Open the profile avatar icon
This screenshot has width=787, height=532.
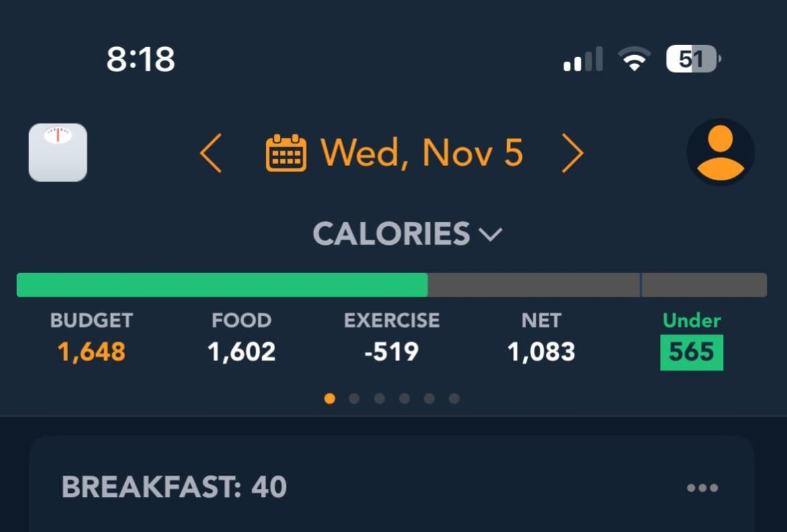click(720, 153)
